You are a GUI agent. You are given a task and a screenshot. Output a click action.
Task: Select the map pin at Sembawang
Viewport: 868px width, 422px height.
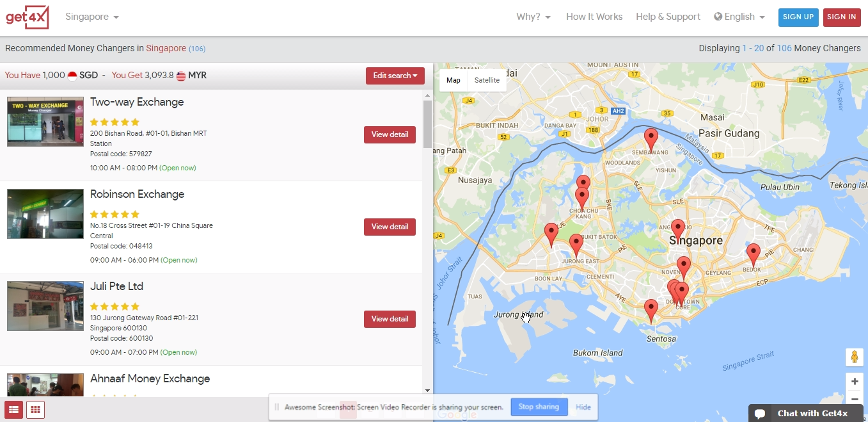651,141
